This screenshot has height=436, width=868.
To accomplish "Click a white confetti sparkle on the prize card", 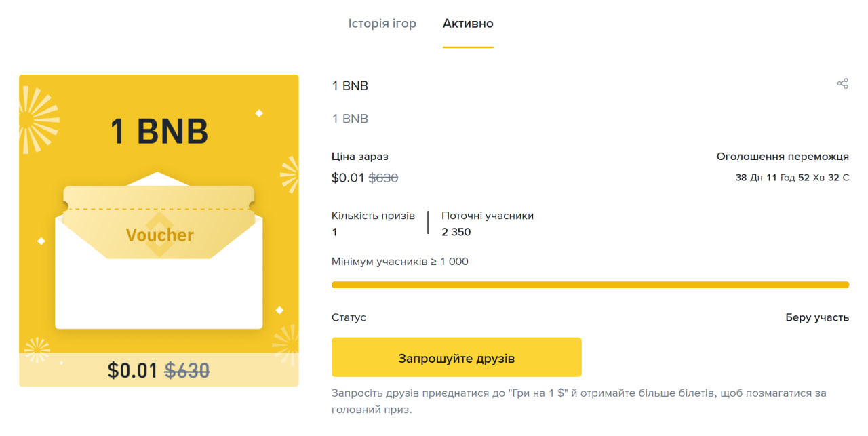I will click(x=258, y=112).
